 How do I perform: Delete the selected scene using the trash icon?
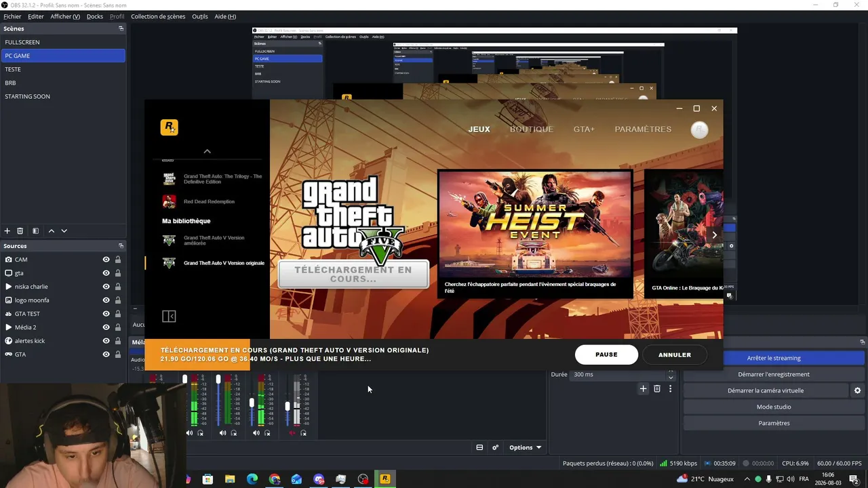click(20, 231)
